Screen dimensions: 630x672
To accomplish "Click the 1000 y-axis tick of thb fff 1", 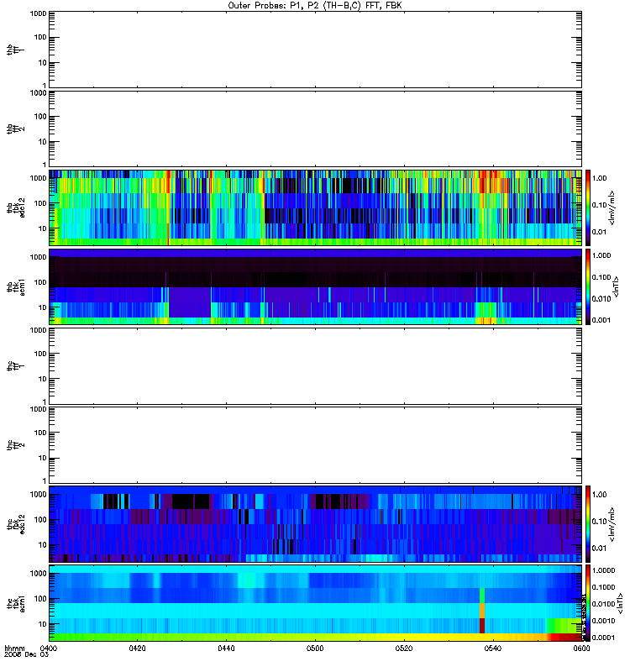I will pyautogui.click(x=38, y=13).
